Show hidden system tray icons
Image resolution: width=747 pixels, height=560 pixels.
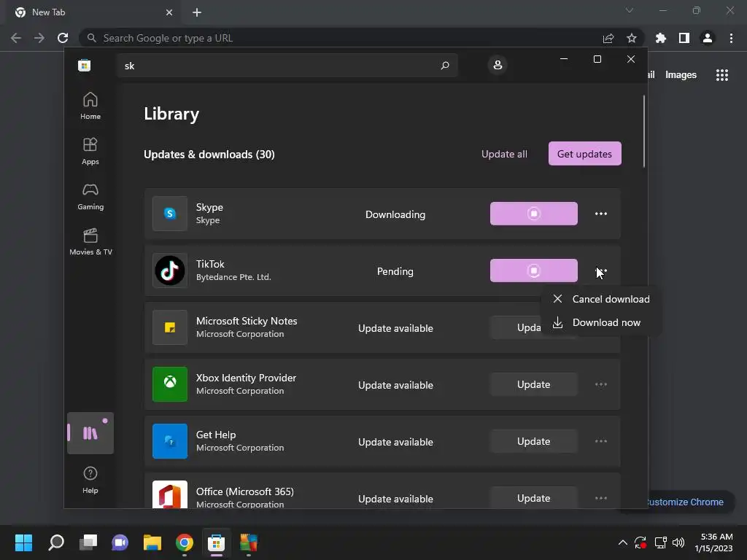[x=622, y=542]
